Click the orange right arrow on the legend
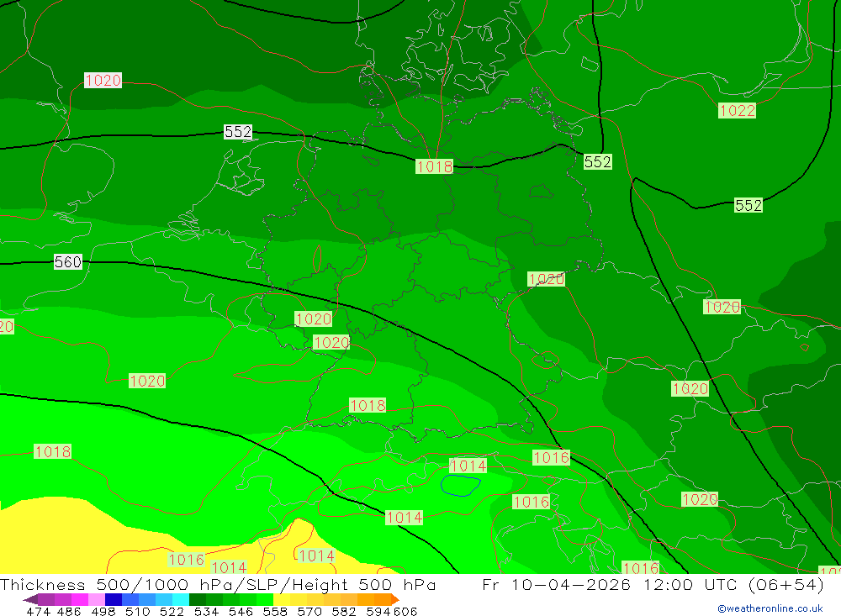Screen dimensions: 841x616 (x=395, y=599)
